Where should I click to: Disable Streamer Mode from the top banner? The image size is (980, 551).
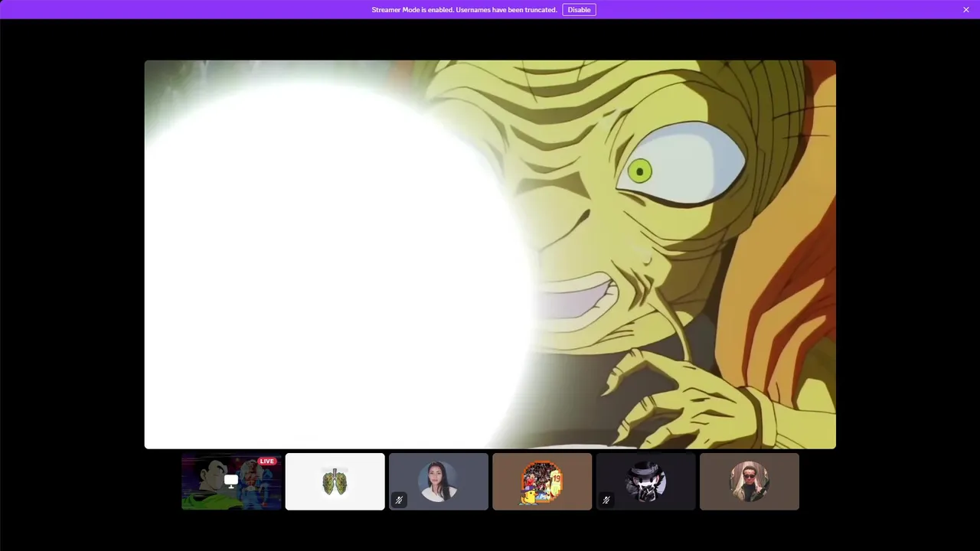[x=579, y=10]
